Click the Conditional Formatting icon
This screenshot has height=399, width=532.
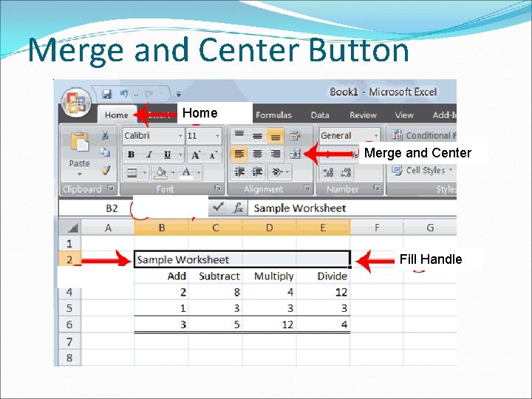click(397, 135)
